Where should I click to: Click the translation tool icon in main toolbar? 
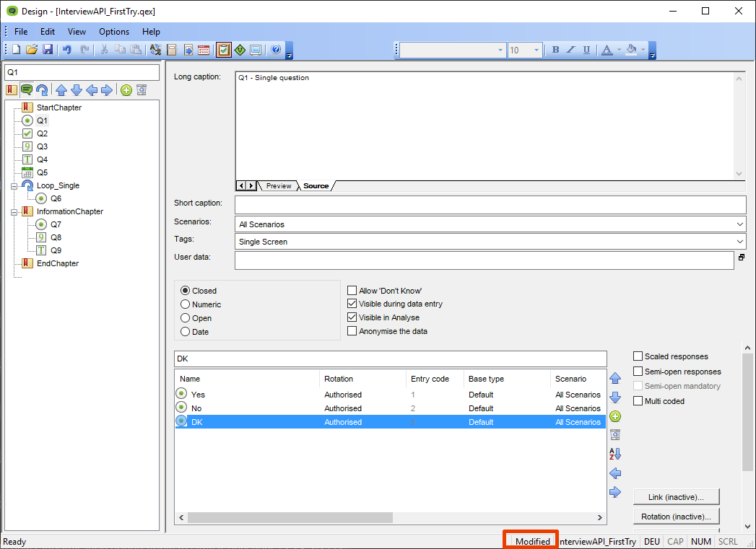tap(155, 50)
